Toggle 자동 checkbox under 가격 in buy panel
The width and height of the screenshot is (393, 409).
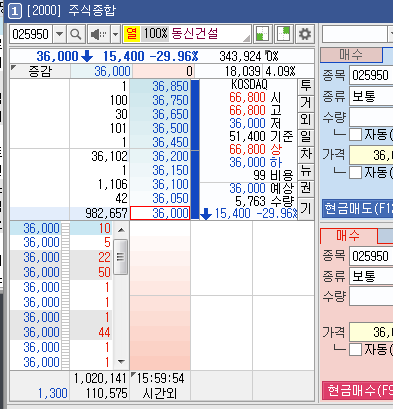point(356,349)
